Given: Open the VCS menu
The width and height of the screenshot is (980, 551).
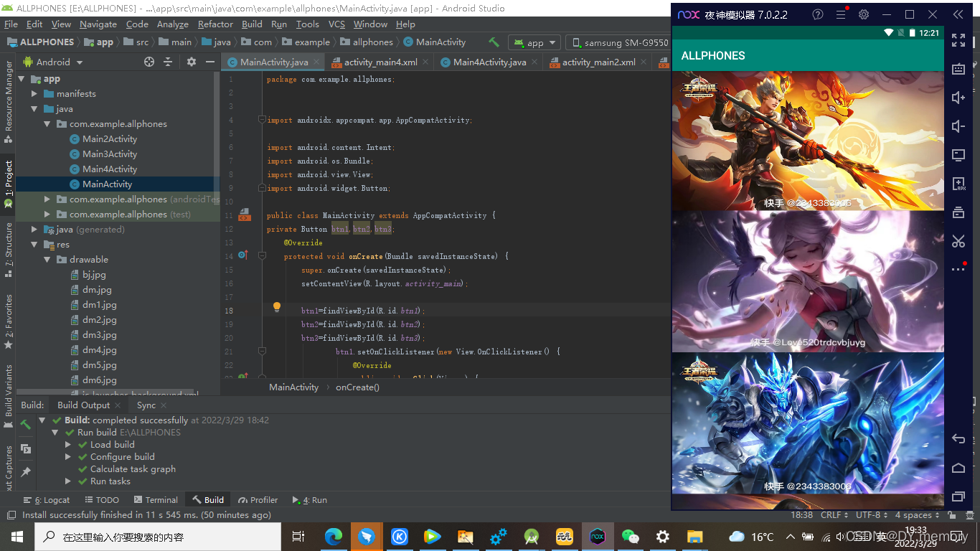Looking at the screenshot, I should (x=336, y=24).
